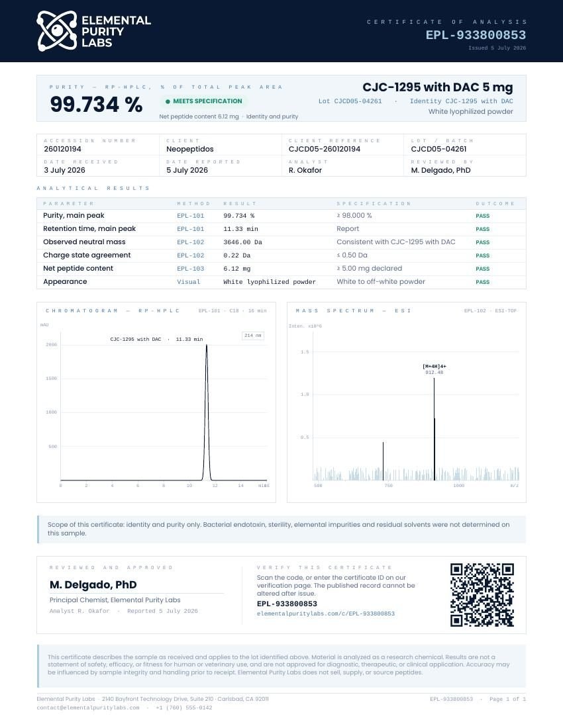
Task: Click the Visual method entry
Action: [189, 282]
